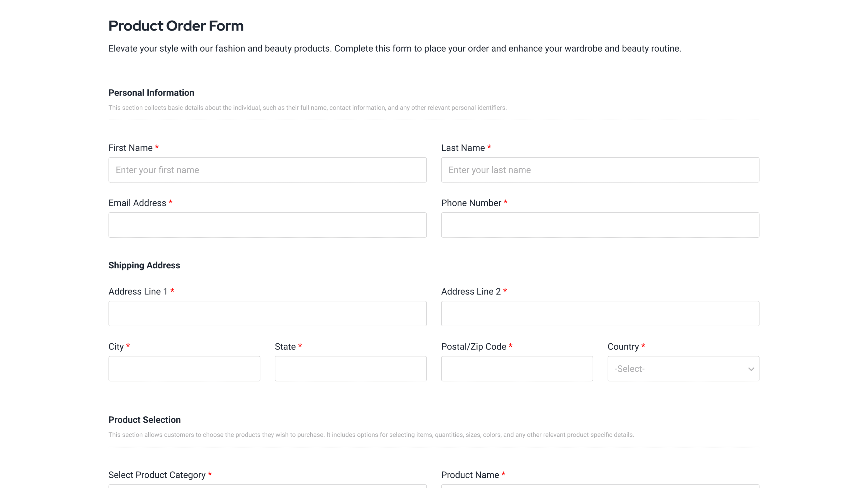Click the Phone Number label
The height and width of the screenshot is (488, 868).
(471, 203)
